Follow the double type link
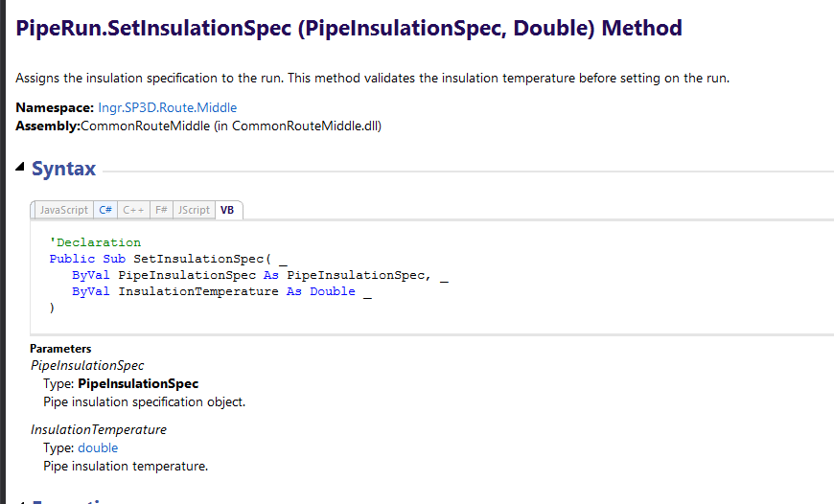This screenshot has width=834, height=504. point(98,447)
